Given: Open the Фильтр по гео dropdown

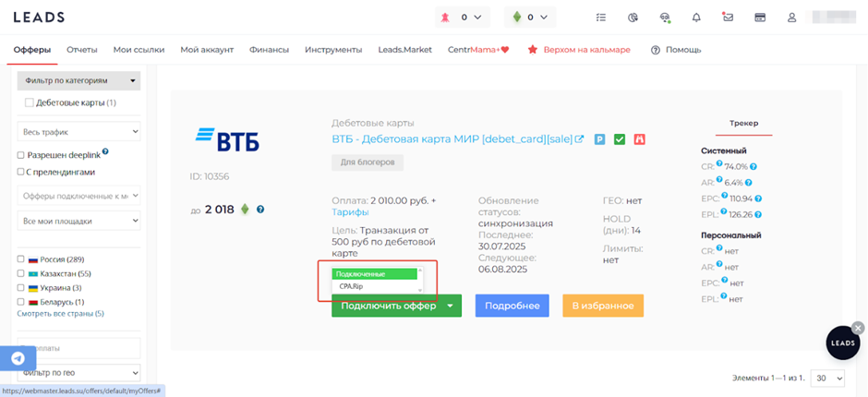Looking at the screenshot, I should pyautogui.click(x=79, y=373).
